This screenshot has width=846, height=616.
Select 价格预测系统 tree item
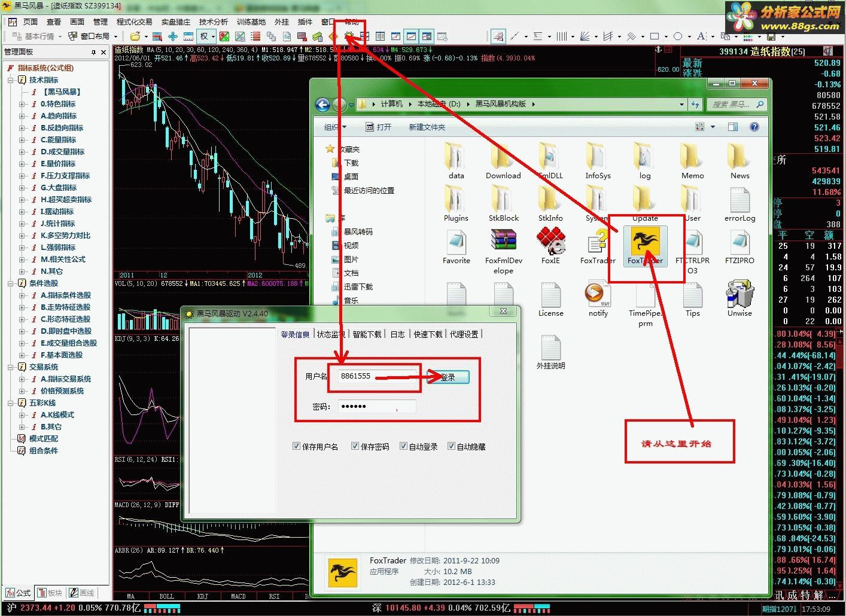(62, 391)
